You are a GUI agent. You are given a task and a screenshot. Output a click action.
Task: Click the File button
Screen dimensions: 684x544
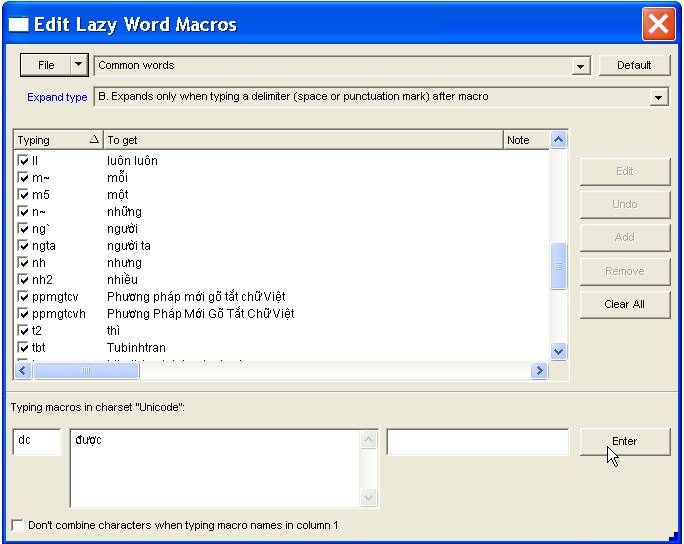pos(46,65)
